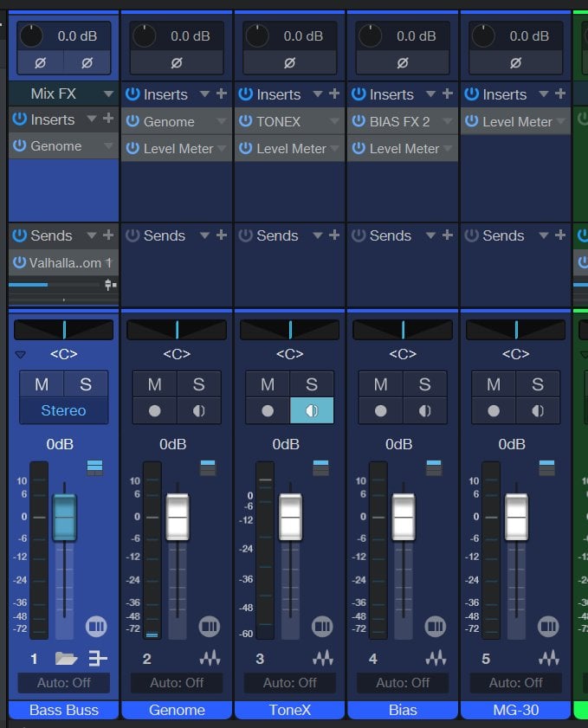Invert phase on MG-30 channel input

515,62
